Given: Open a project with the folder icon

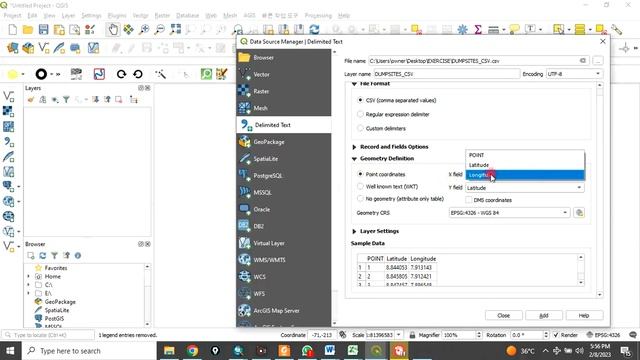Looking at the screenshot, I should (28, 29).
